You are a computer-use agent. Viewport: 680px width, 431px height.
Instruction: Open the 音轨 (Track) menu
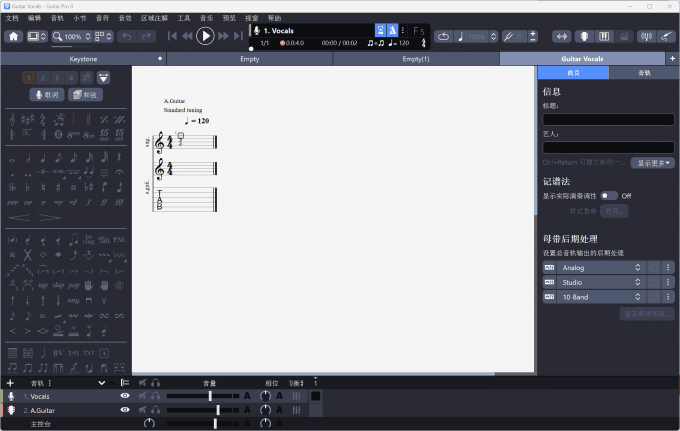pyautogui.click(x=57, y=18)
